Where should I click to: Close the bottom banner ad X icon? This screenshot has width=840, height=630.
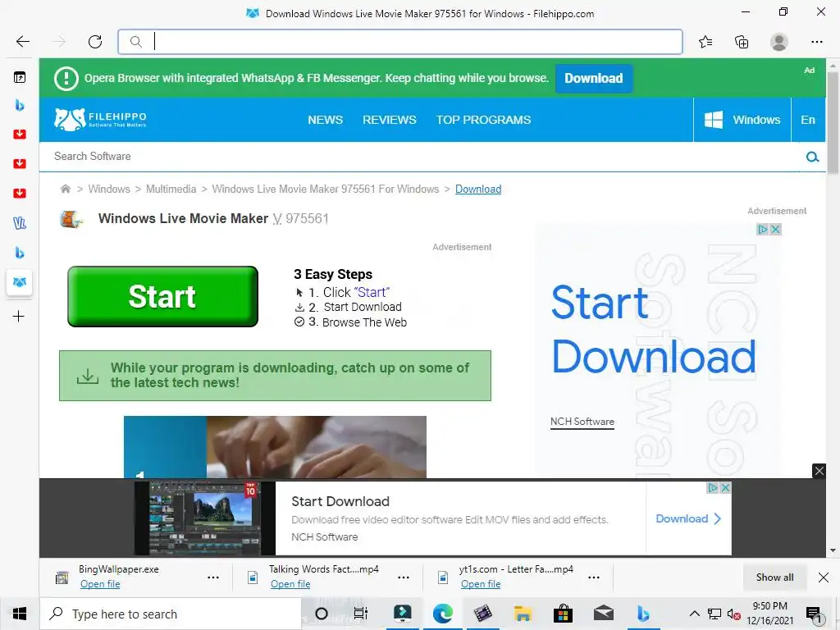(725, 488)
